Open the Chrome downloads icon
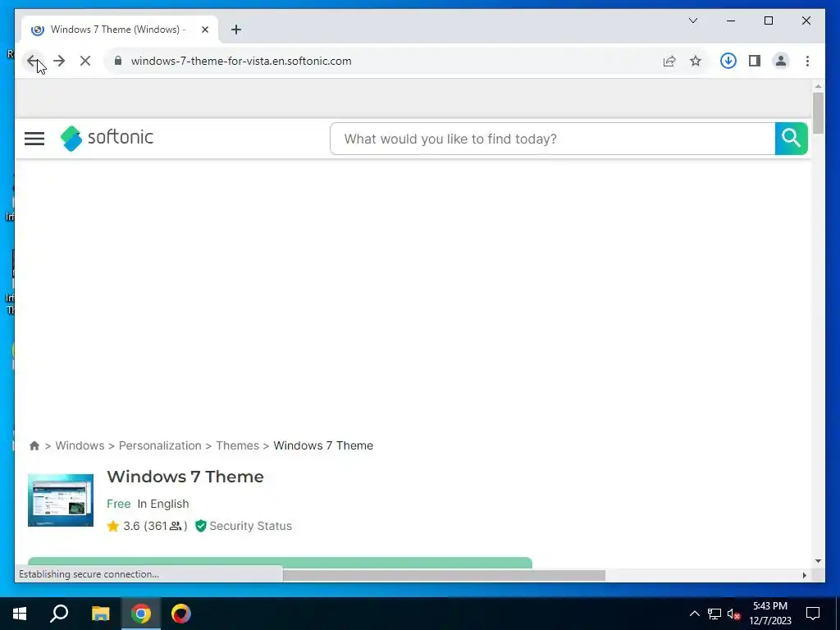The image size is (840, 630). 728,61
